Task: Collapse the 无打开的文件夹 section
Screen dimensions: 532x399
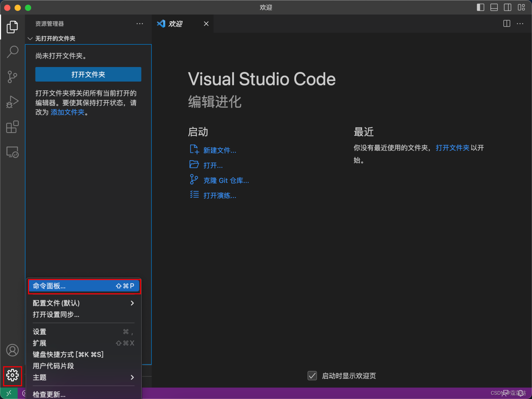Action: point(30,38)
